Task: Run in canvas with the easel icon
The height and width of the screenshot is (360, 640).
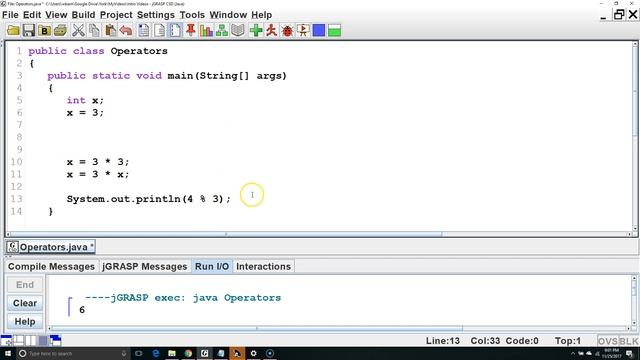Action: click(303, 31)
